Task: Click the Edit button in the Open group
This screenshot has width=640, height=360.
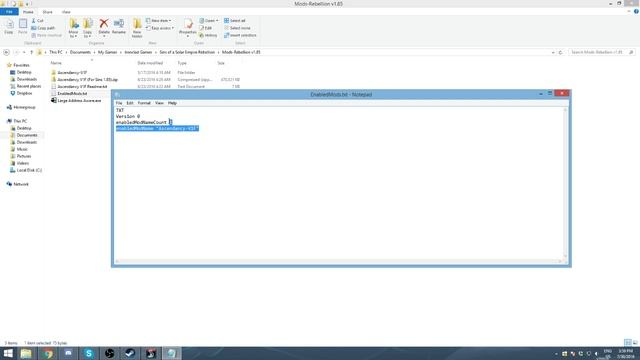Action: pyautogui.click(x=206, y=28)
